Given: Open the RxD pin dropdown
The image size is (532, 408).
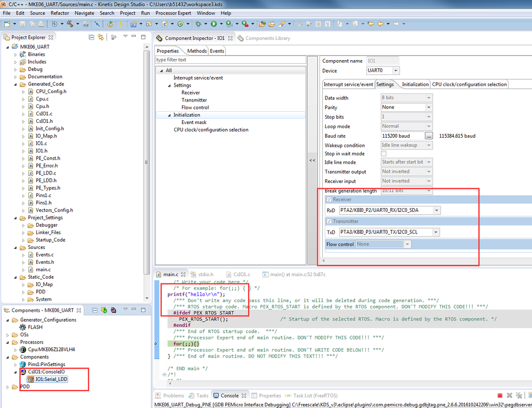Looking at the screenshot, I should click(437, 210).
